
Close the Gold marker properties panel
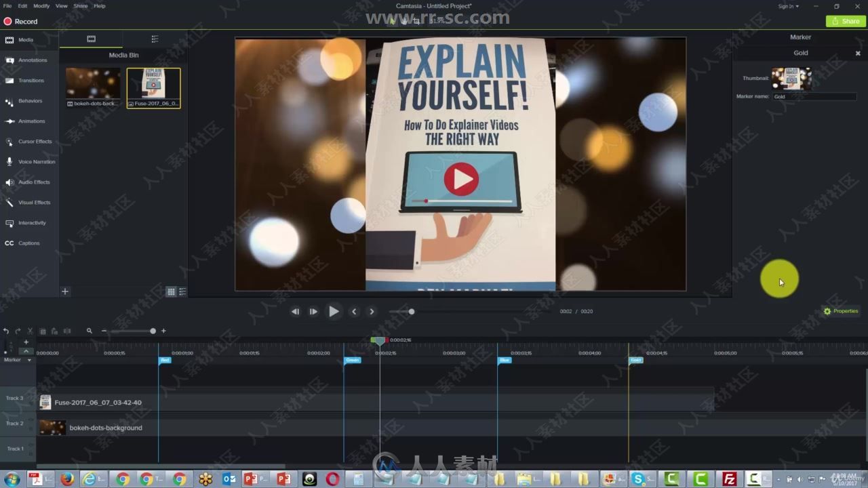coord(858,53)
